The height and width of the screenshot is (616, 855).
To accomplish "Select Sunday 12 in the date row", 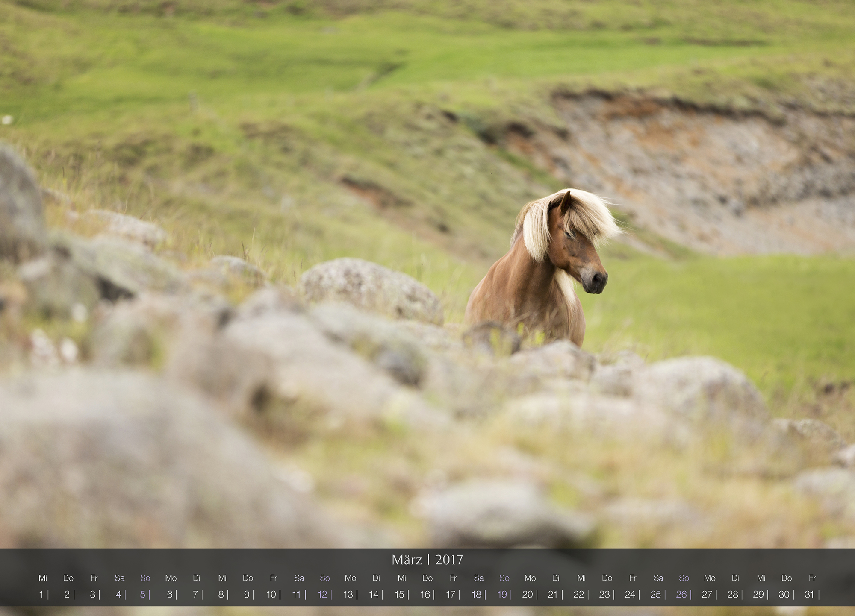I will click(322, 594).
